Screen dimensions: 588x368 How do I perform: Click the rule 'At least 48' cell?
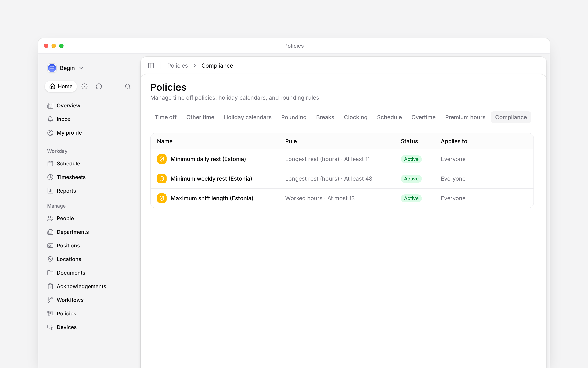pyautogui.click(x=329, y=179)
